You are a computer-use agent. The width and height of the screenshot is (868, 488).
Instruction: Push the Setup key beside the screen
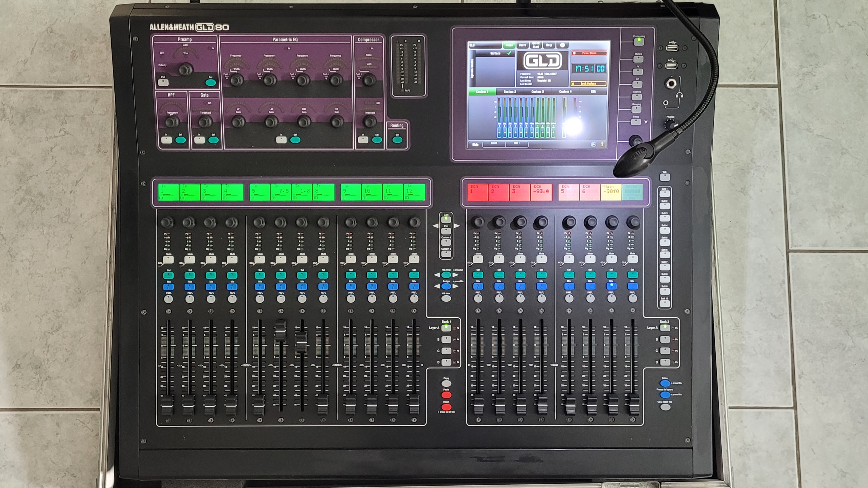(635, 122)
